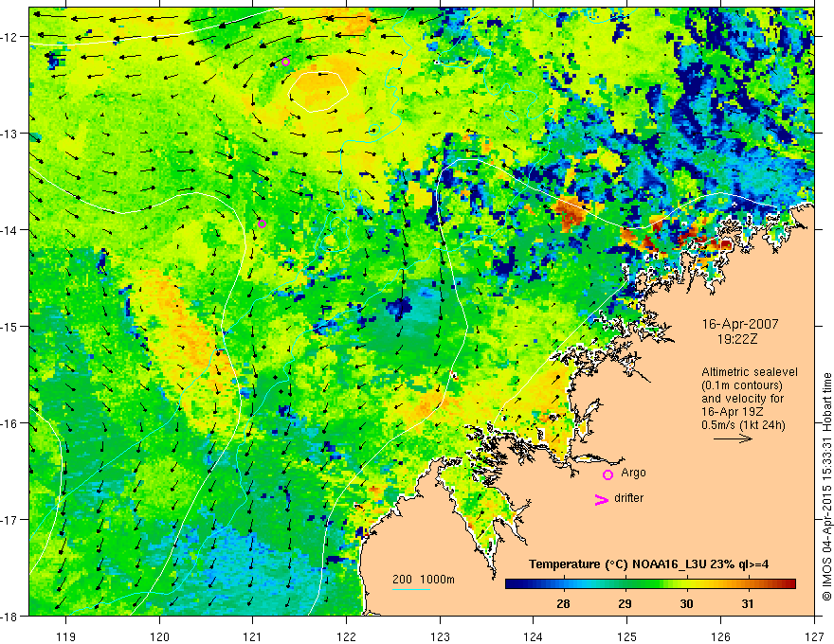Click latitude axis label -15

(x=10, y=327)
